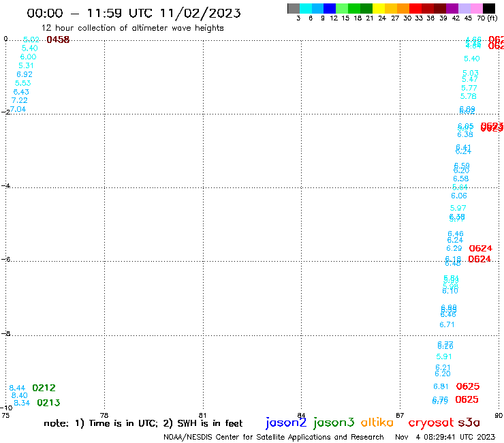Click the wave height value 6.58
This screenshot has height=443, width=504.
[461, 179]
